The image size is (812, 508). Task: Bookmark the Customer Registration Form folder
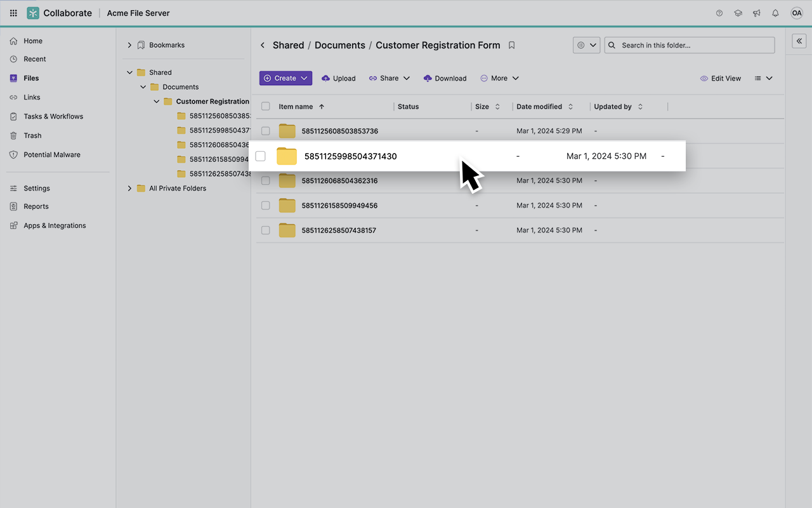pos(512,45)
